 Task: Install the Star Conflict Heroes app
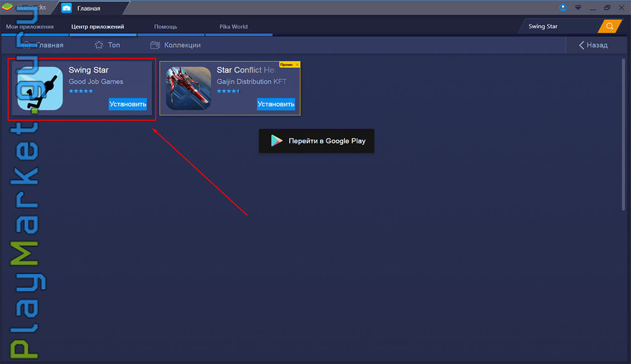click(x=275, y=103)
